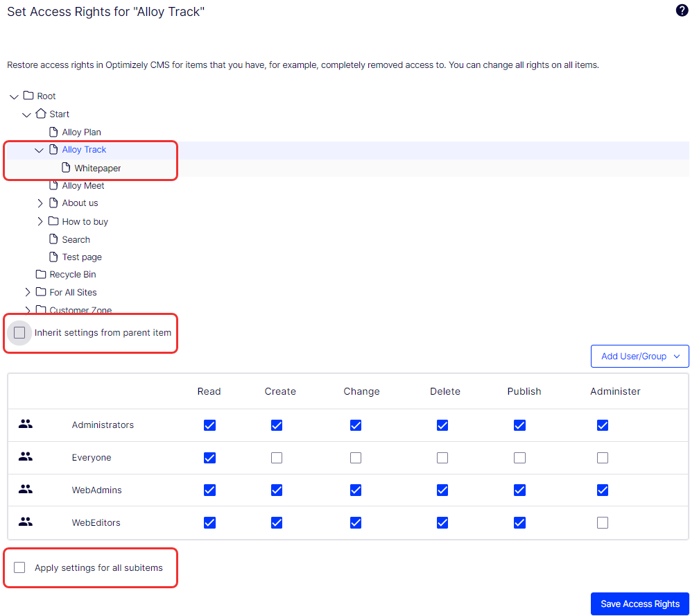The width and height of the screenshot is (690, 616).
Task: Open the Add User/Group dropdown
Action: pos(639,356)
